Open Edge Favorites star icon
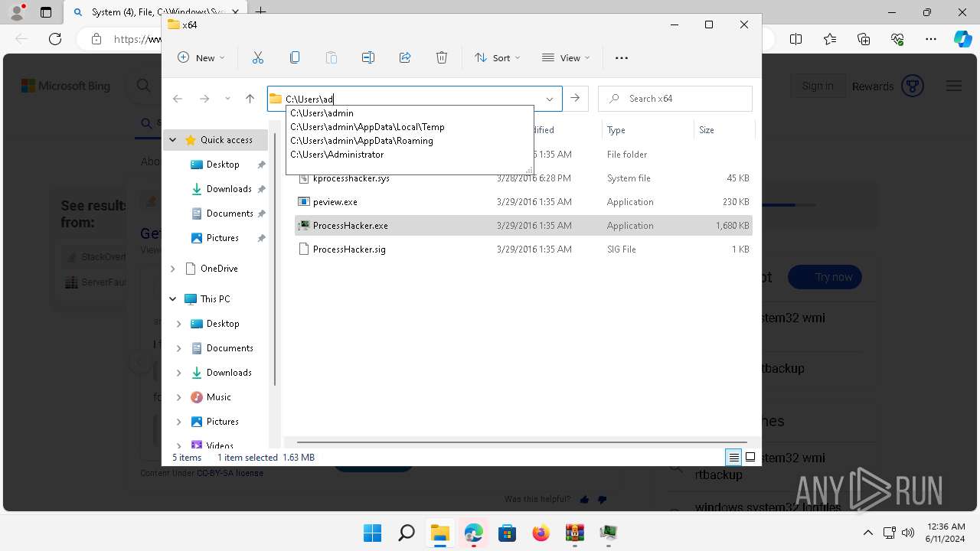This screenshot has width=980, height=551. tap(830, 39)
